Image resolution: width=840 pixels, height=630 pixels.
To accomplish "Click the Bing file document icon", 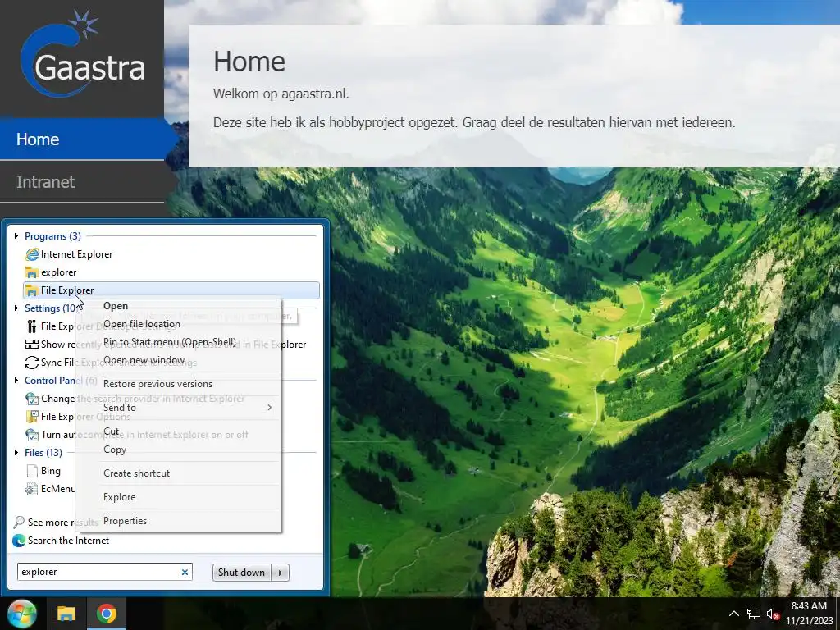I will (32, 471).
